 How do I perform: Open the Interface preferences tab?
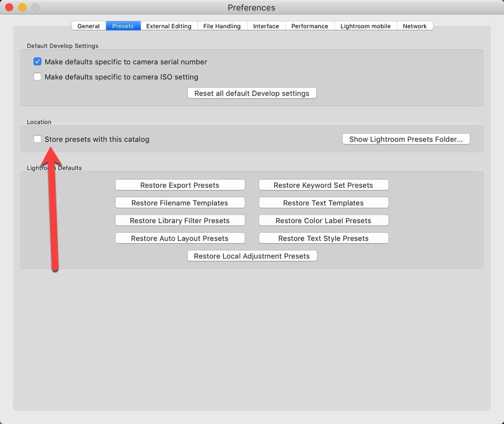(x=266, y=26)
